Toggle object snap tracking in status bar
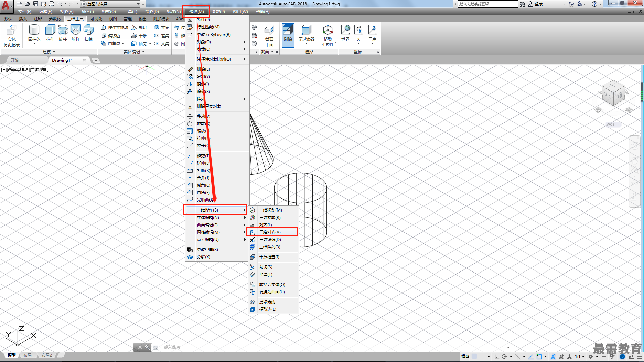The height and width of the screenshot is (362, 644). click(x=531, y=356)
